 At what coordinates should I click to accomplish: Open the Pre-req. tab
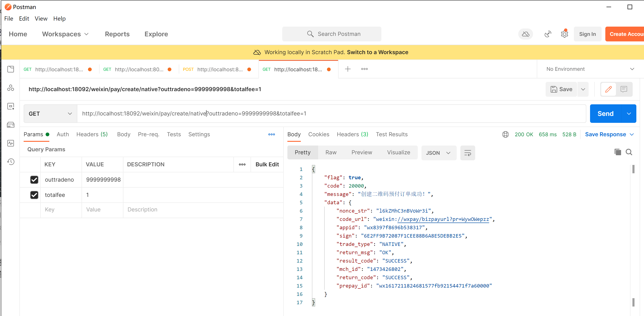pyautogui.click(x=148, y=134)
